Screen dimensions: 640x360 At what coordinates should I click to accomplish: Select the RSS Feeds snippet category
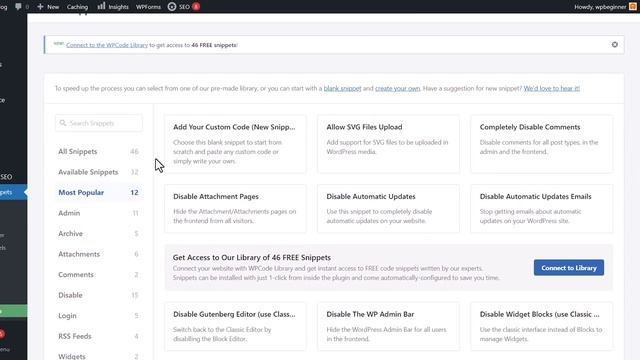(98, 336)
